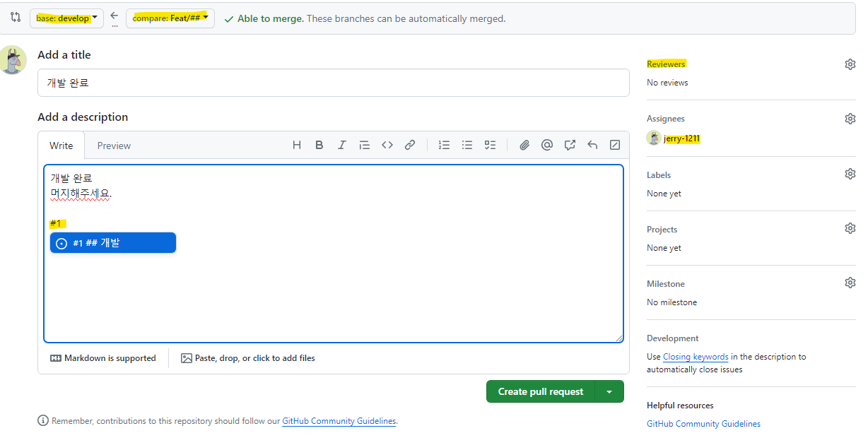
Task: Insert a numbered list
Action: (444, 145)
